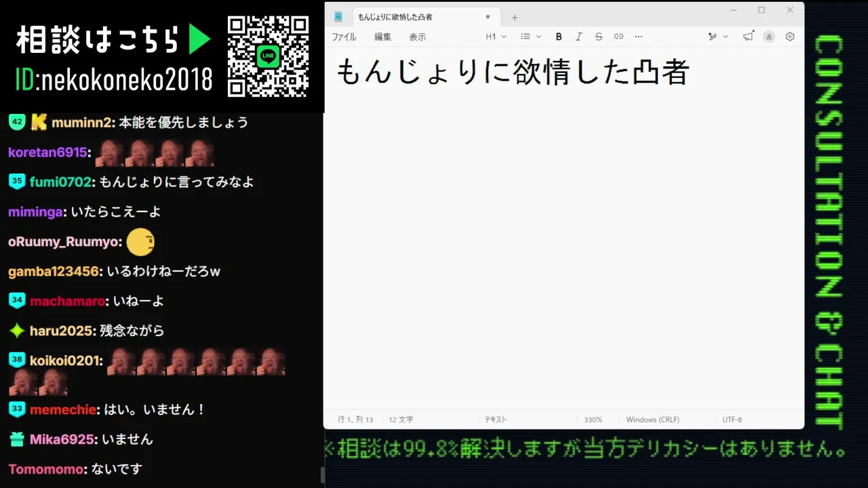Click the yellow K badge next to muminn2
Screen dimensions: 868x488
[x=39, y=122]
